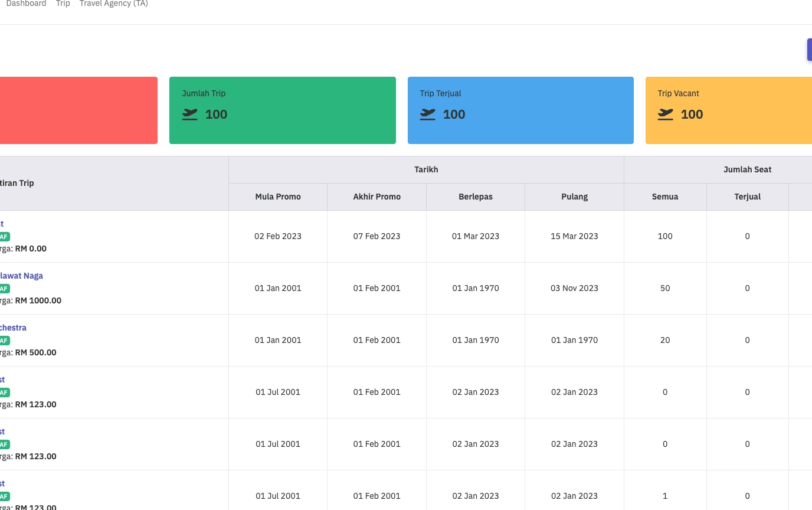
Task: Click the plane icon in Trip Terjual card
Action: [x=428, y=115]
